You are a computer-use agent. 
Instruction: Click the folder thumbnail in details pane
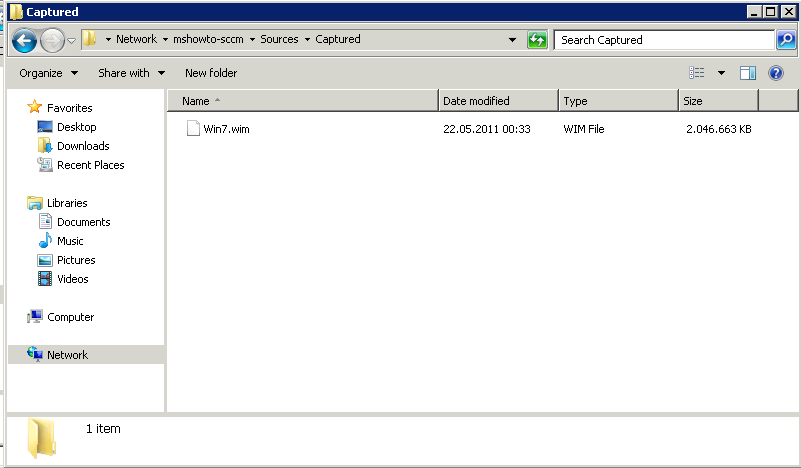click(42, 438)
